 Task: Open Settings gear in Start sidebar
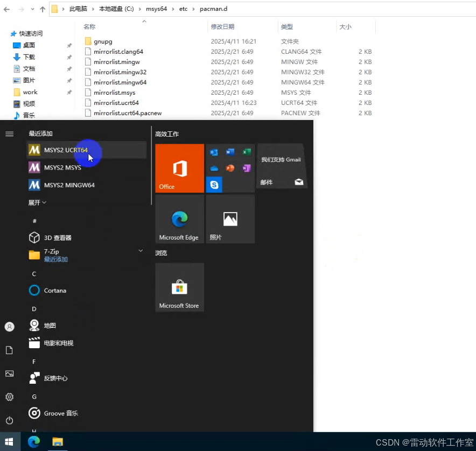coord(9,397)
